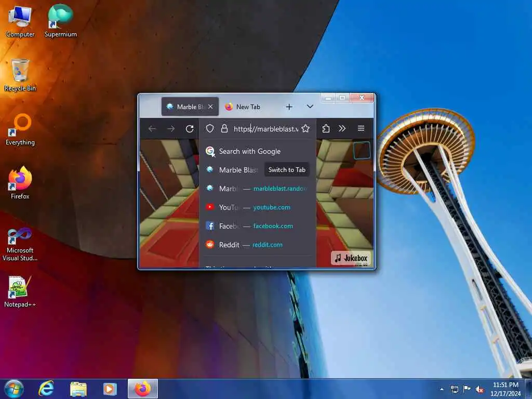Launch Everything search shortcut
This screenshot has height=399, width=532.
(20, 129)
